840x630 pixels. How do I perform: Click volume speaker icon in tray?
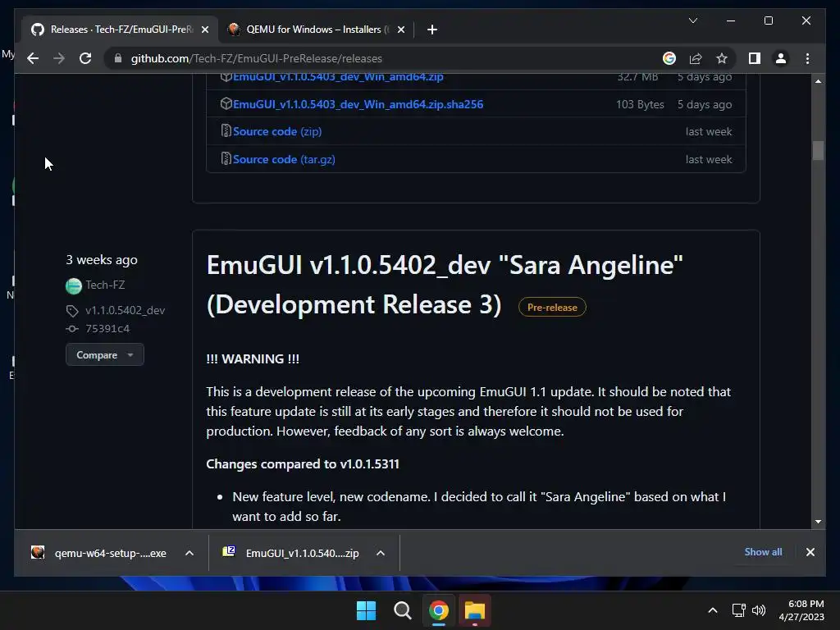click(x=759, y=610)
